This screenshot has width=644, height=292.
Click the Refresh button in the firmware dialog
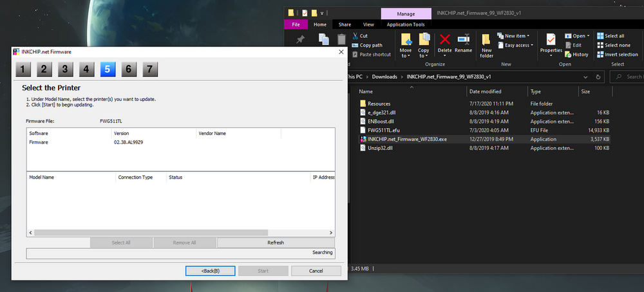276,242
